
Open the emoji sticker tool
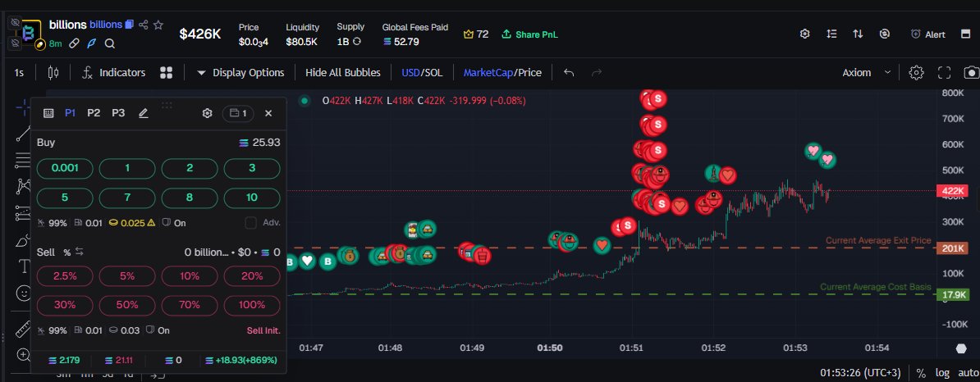[23, 292]
